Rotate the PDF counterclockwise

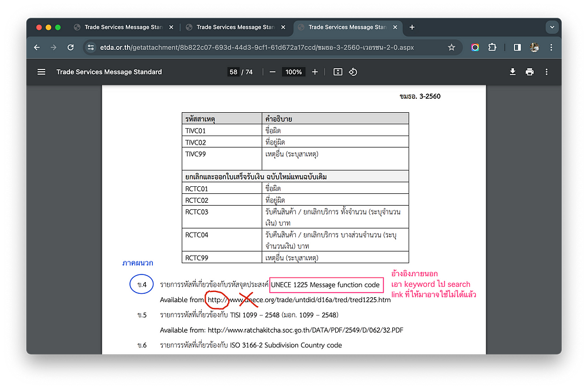(x=353, y=72)
